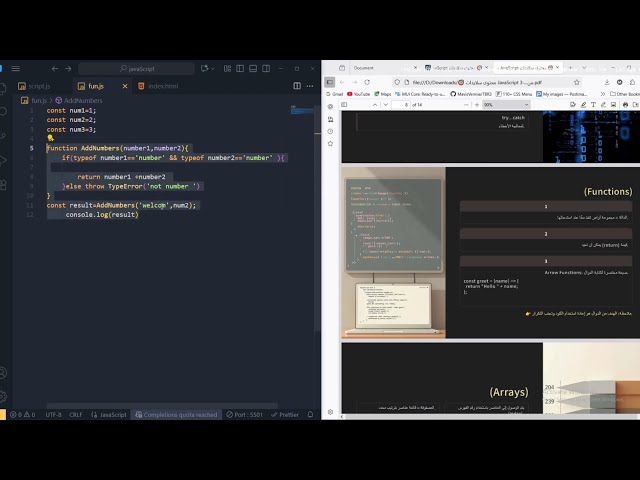
Task: Go forward in VS Code navigation history
Action: 68,69
